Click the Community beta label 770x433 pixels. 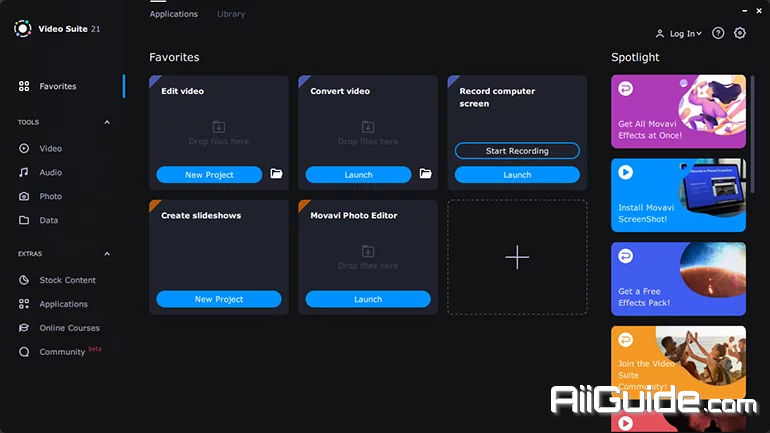point(70,351)
